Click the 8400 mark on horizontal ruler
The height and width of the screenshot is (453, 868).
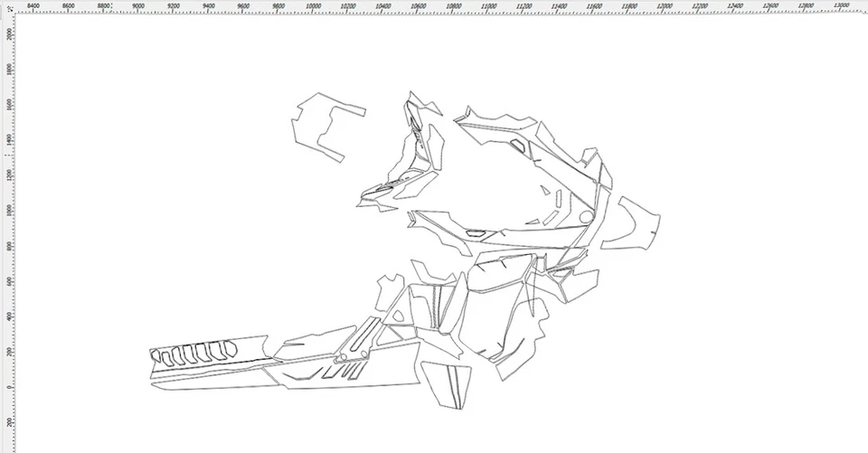pyautogui.click(x=33, y=7)
